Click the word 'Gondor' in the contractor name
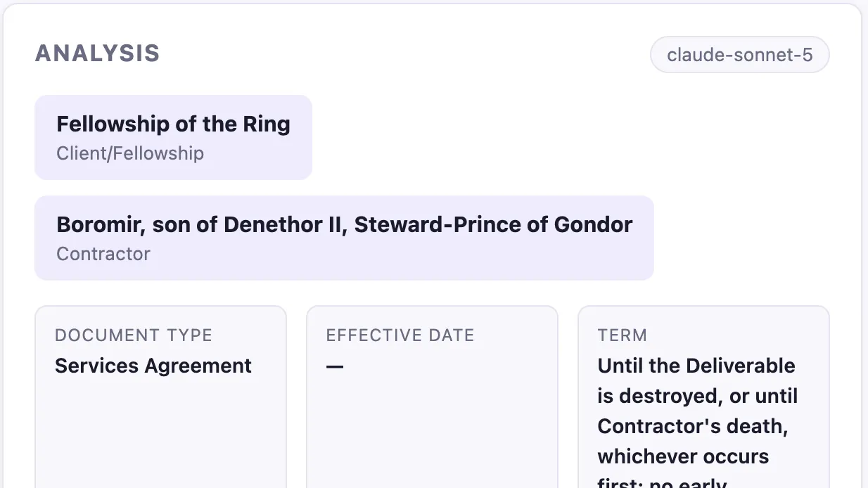This screenshot has width=868, height=488. (x=594, y=225)
